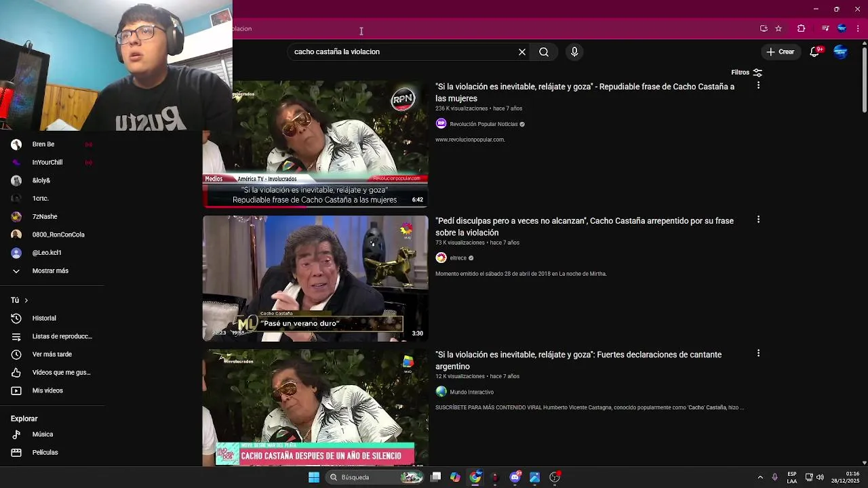Image resolution: width=868 pixels, height=488 pixels.
Task: Open more options for the eltrece video
Action: pyautogui.click(x=758, y=220)
